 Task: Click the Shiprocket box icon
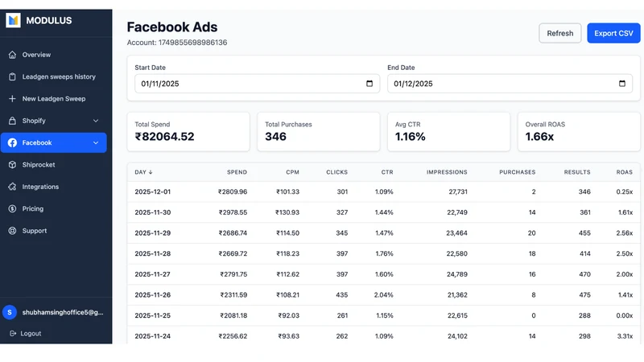[x=12, y=165]
